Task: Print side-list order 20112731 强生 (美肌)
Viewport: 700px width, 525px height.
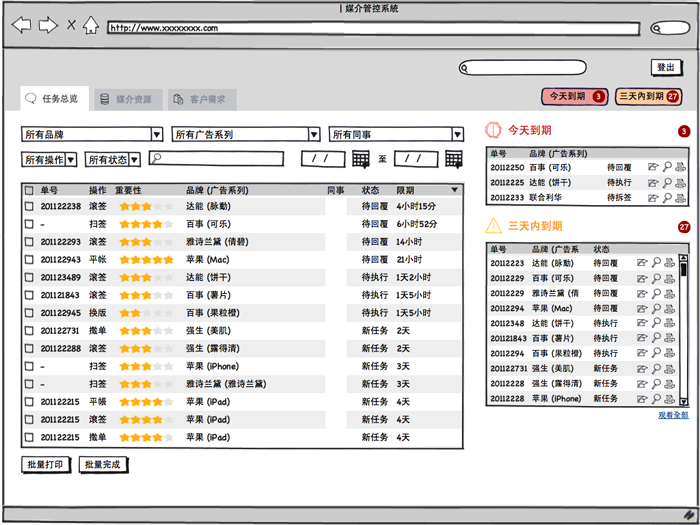Action: tap(669, 369)
